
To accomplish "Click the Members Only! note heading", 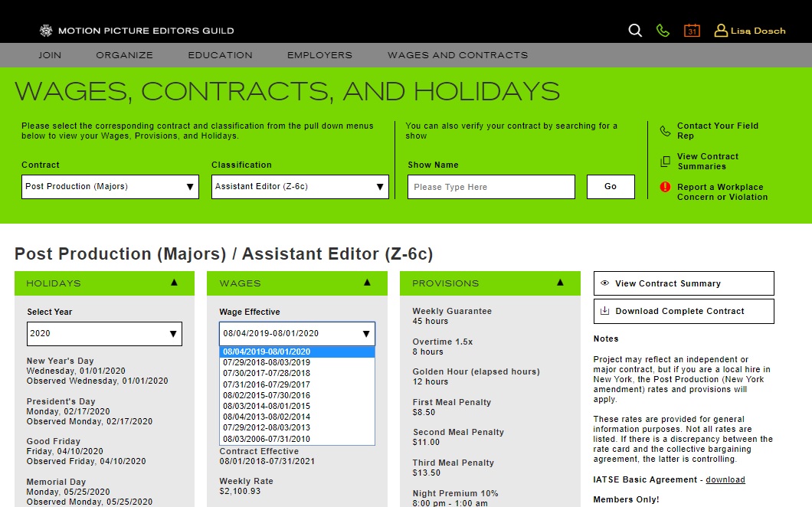I will click(626, 499).
